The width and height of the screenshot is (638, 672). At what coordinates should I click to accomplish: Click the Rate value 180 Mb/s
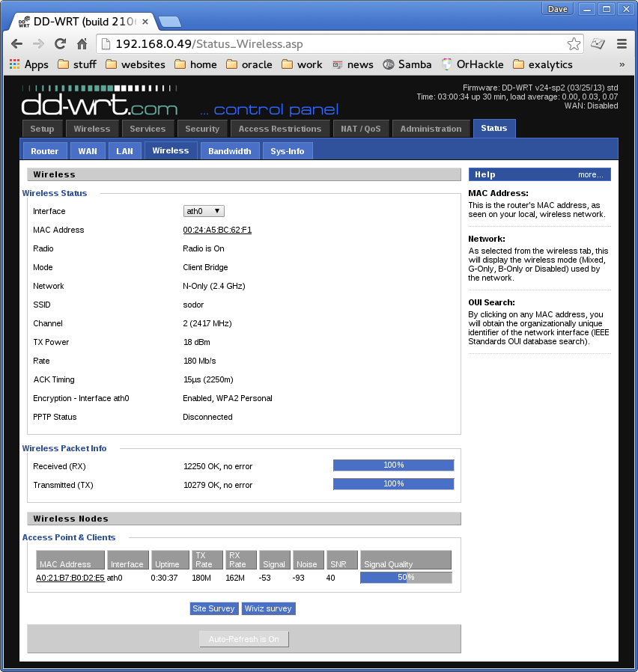click(199, 361)
